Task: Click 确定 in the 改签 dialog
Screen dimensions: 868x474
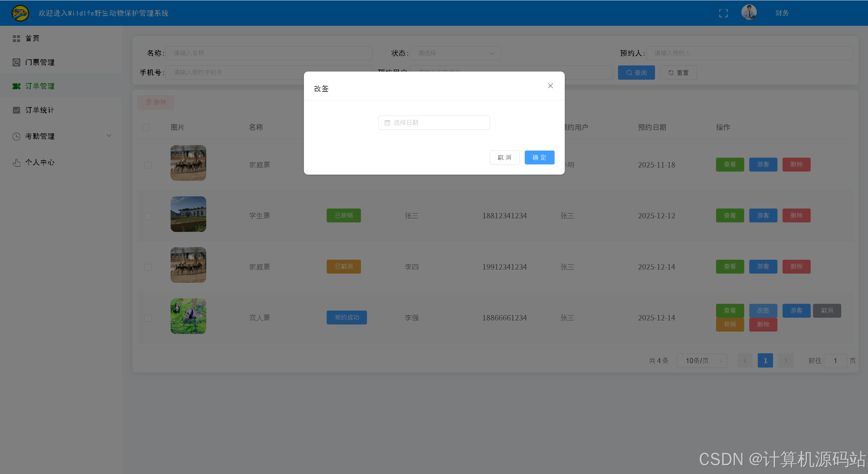Action: (539, 157)
